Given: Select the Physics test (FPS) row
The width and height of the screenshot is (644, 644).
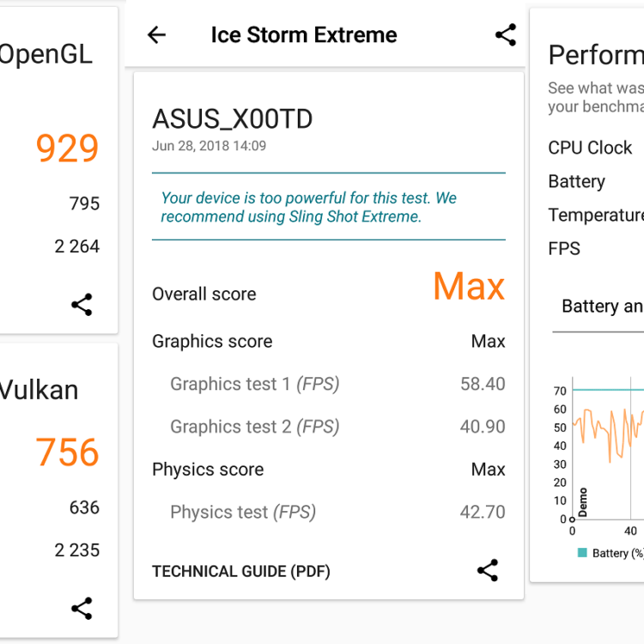Looking at the screenshot, I should 328,513.
